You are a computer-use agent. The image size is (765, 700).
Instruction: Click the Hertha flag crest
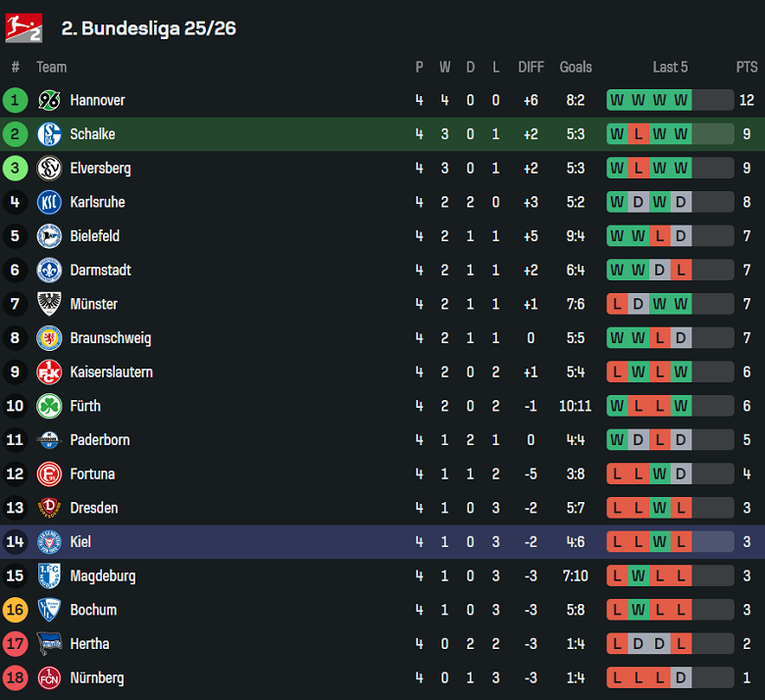point(49,644)
